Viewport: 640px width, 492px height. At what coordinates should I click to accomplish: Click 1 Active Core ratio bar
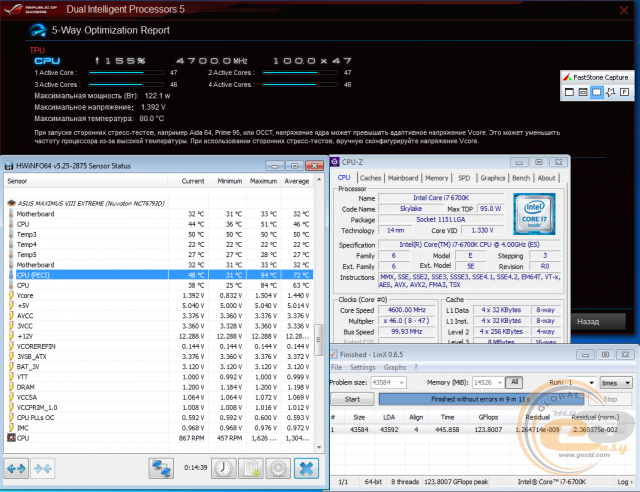point(126,72)
